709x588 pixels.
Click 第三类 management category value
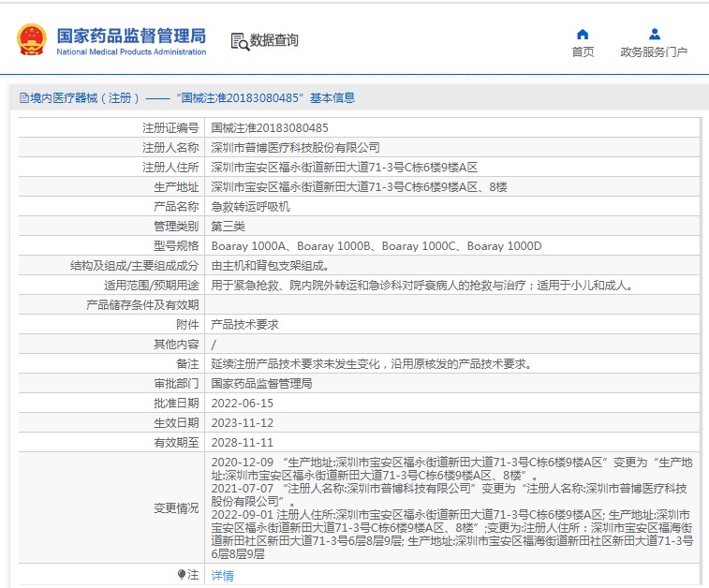(x=228, y=226)
